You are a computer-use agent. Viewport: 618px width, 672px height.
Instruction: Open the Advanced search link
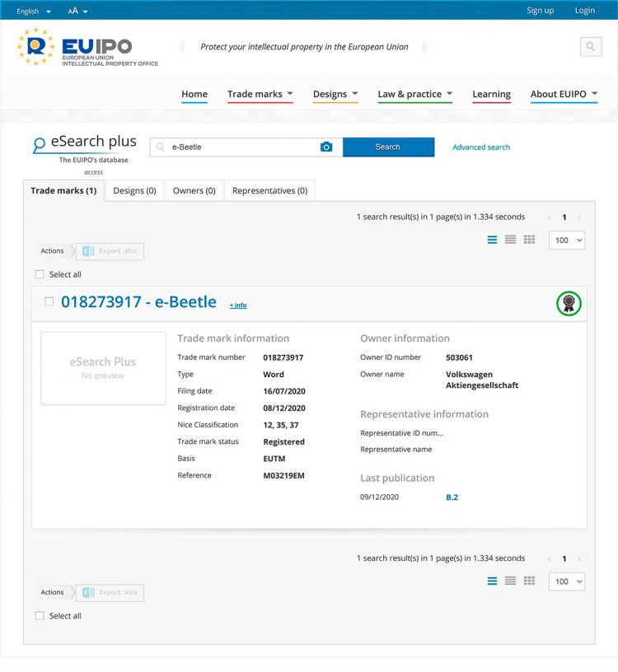[480, 147]
